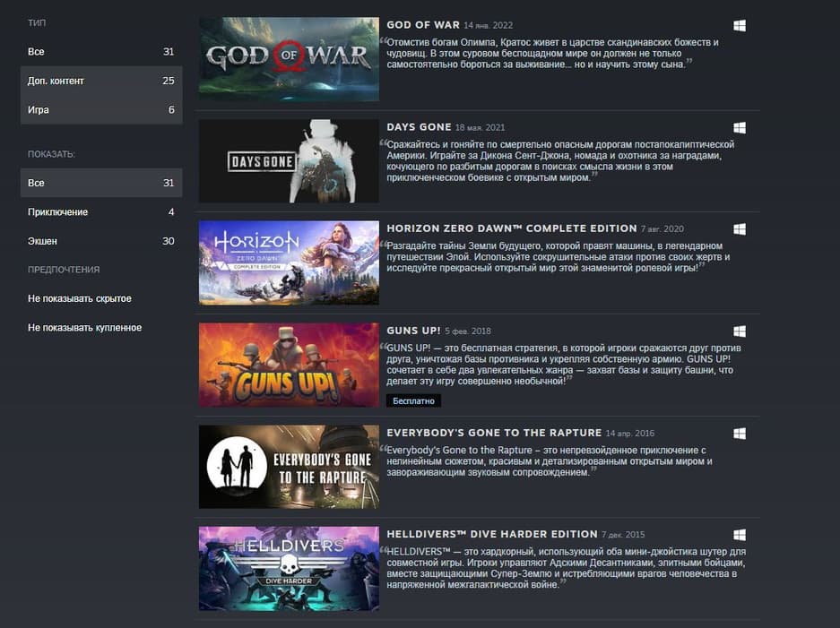Filter by the "Приключение" genre
This screenshot has width=840, height=628.
tap(101, 212)
